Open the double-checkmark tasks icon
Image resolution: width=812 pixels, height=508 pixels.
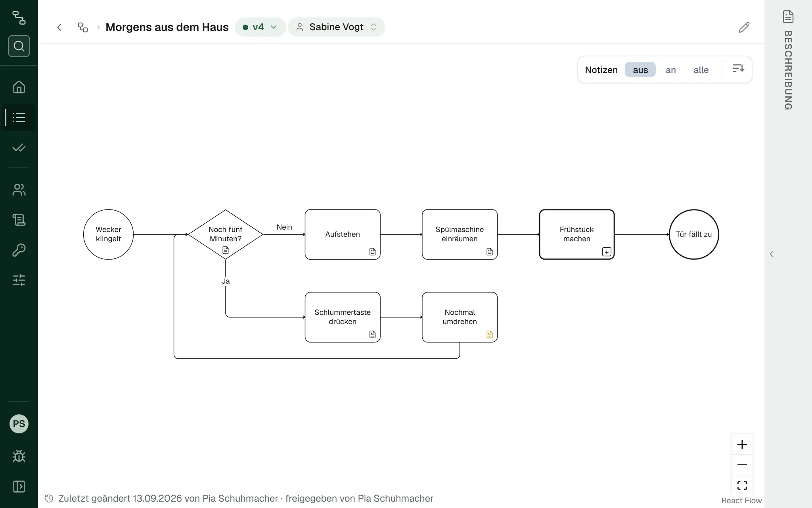pyautogui.click(x=19, y=148)
